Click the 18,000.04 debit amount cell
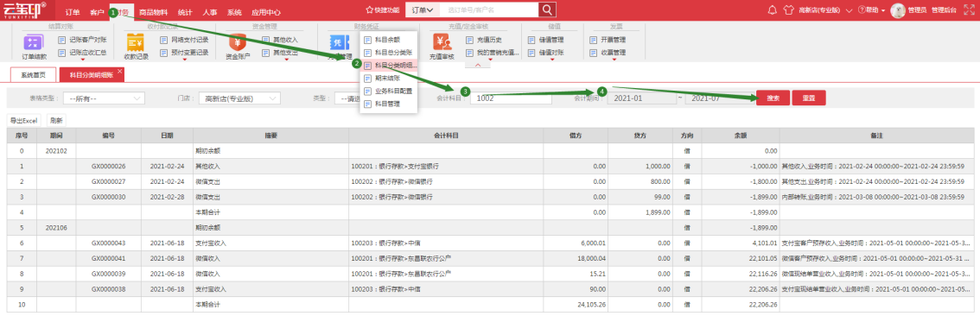The height and width of the screenshot is (316, 980). tap(576, 258)
